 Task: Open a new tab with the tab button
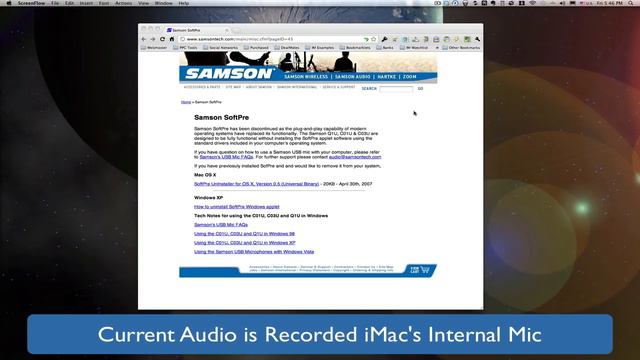(236, 30)
